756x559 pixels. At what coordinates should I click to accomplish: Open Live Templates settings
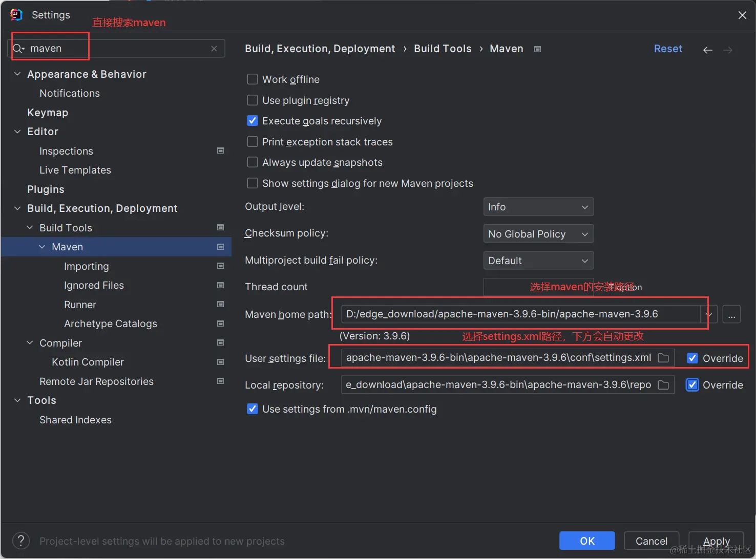pyautogui.click(x=75, y=170)
